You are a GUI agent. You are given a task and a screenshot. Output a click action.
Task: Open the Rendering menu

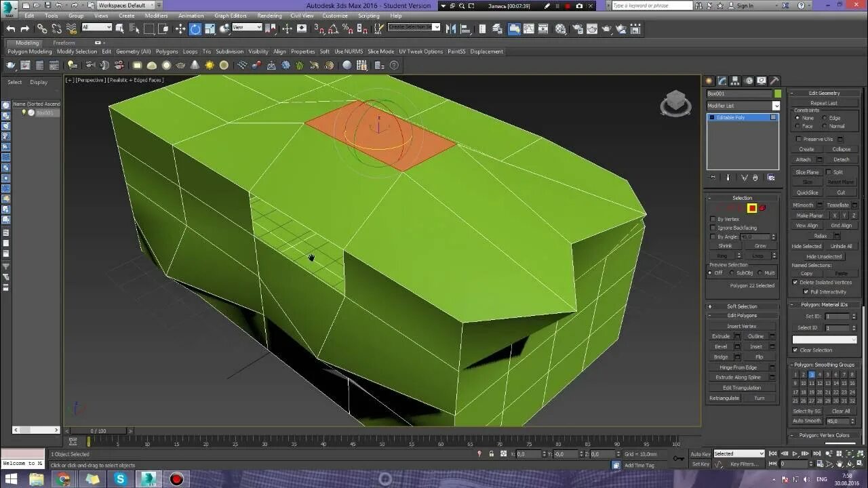tap(269, 16)
